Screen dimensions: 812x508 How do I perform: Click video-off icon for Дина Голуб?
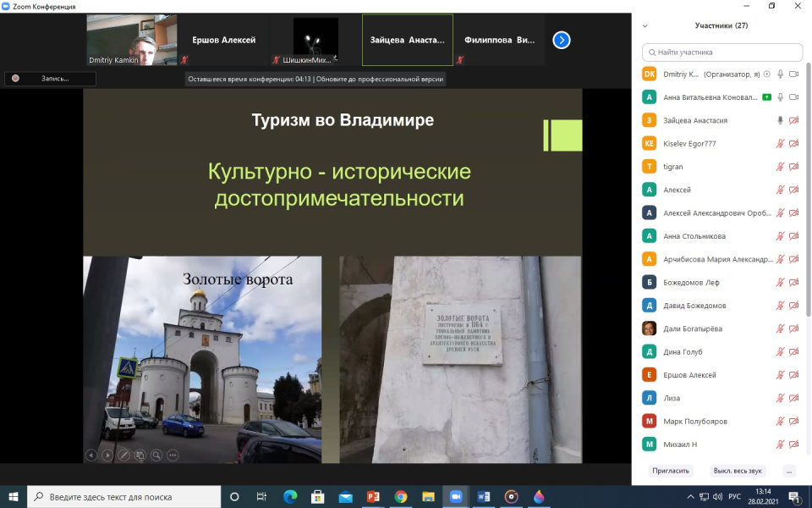click(793, 351)
